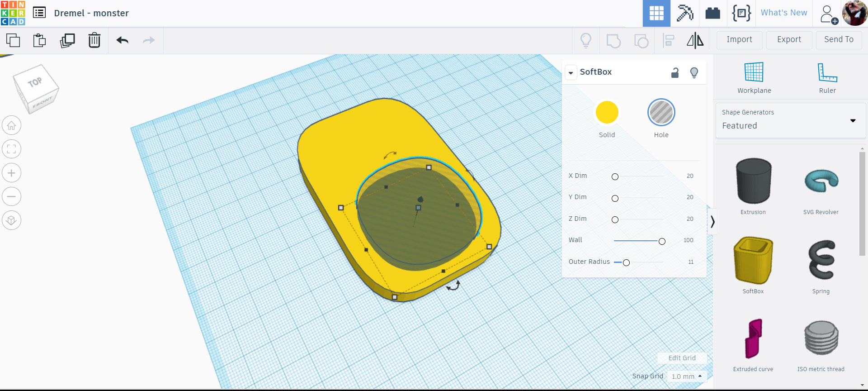Screen dimensions: 868x391
Task: Collapse the SoftBox inspector panel
Action: click(571, 72)
